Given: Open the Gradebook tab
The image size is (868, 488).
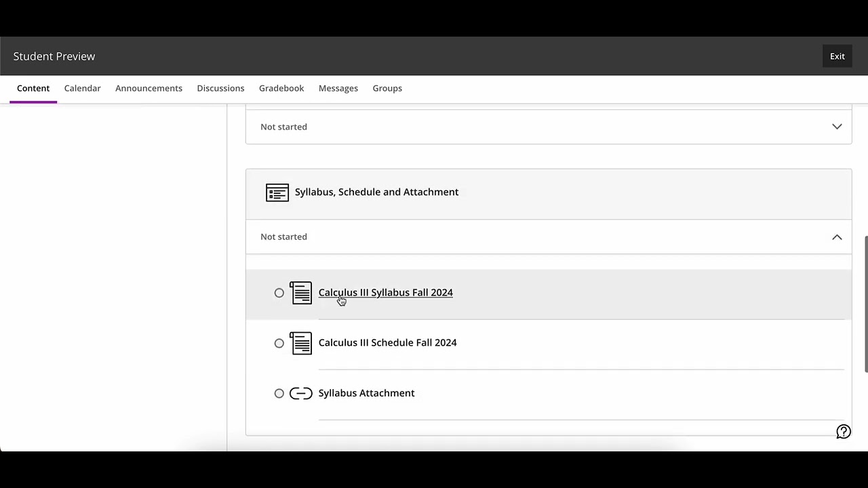Looking at the screenshot, I should click(281, 88).
